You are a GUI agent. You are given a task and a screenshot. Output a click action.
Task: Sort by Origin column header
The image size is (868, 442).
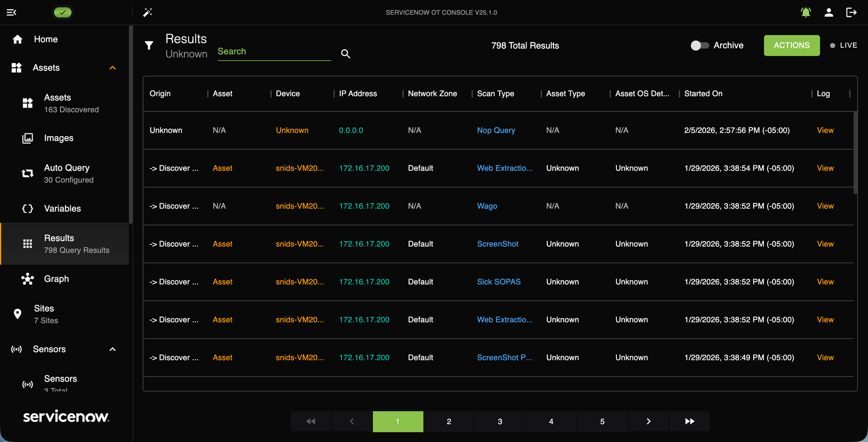[160, 94]
